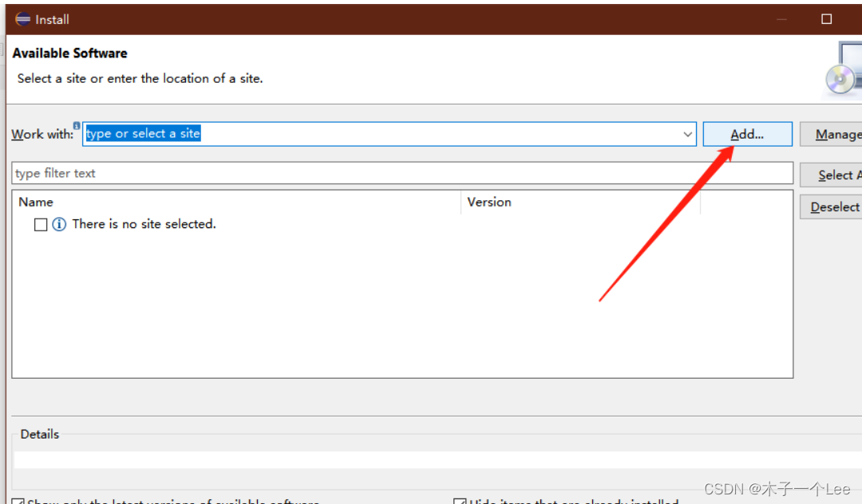Screen dimensions: 862x504
Task: Click the install wizard CD image
Action: click(843, 69)
